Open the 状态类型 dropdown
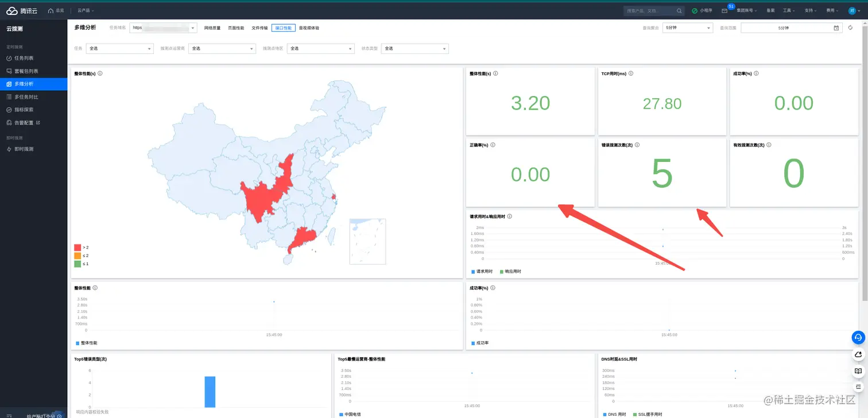 pyautogui.click(x=415, y=48)
